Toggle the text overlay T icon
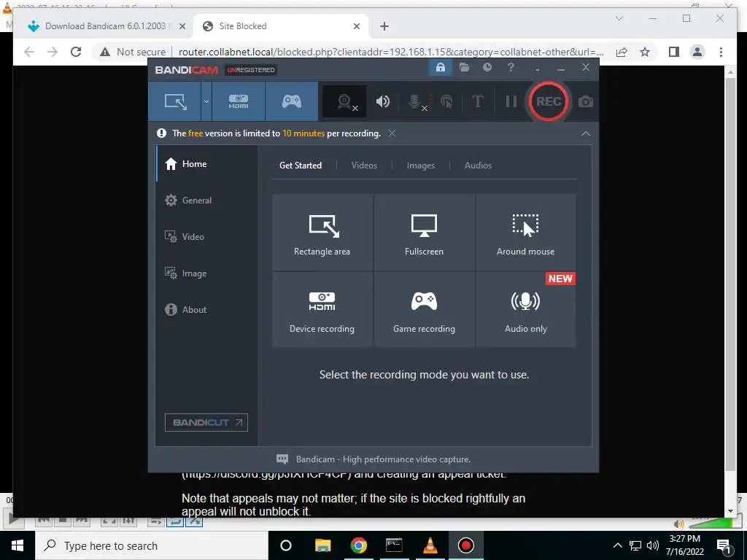Image resolution: width=747 pixels, height=560 pixels. 477,101
